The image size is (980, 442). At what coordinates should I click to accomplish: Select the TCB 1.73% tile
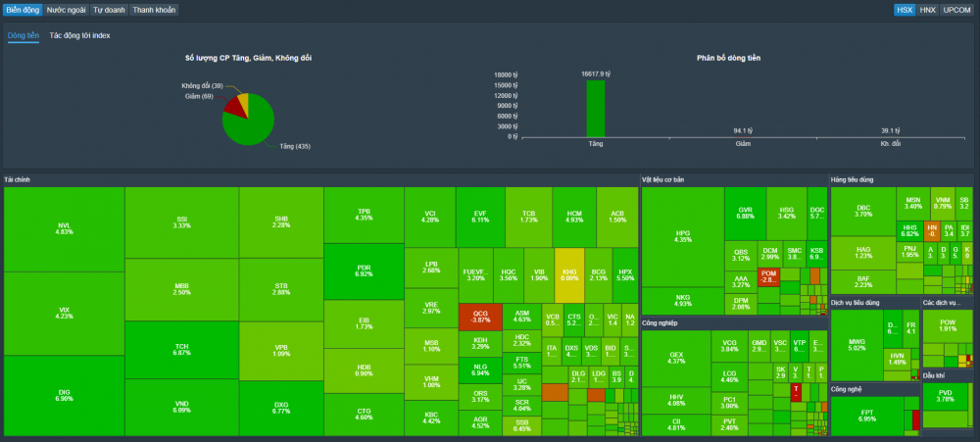click(529, 217)
